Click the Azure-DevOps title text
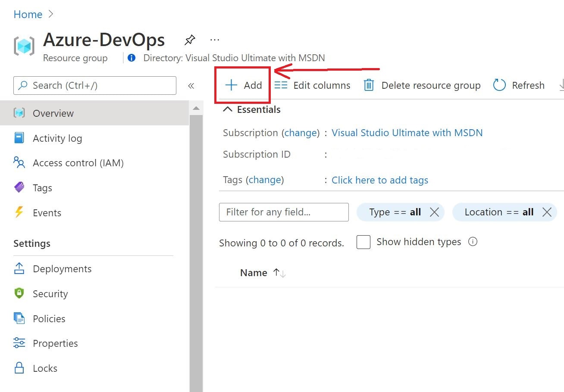This screenshot has height=392, width=564. pos(104,40)
